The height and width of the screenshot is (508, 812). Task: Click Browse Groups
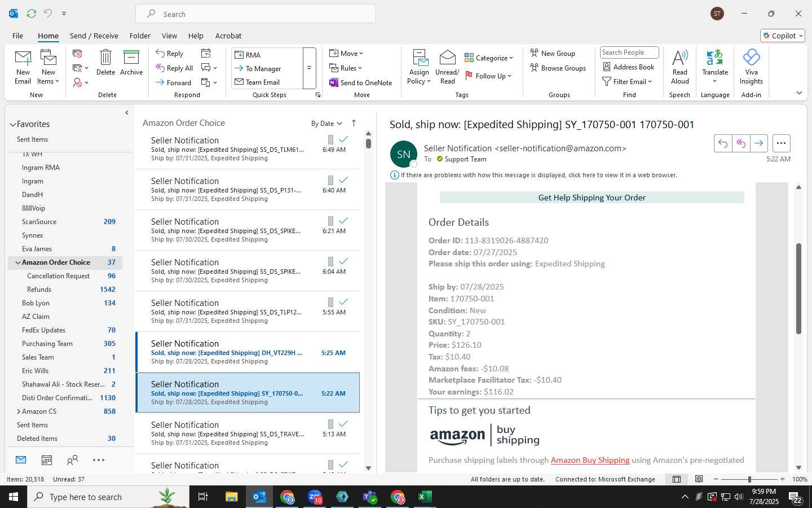[558, 68]
